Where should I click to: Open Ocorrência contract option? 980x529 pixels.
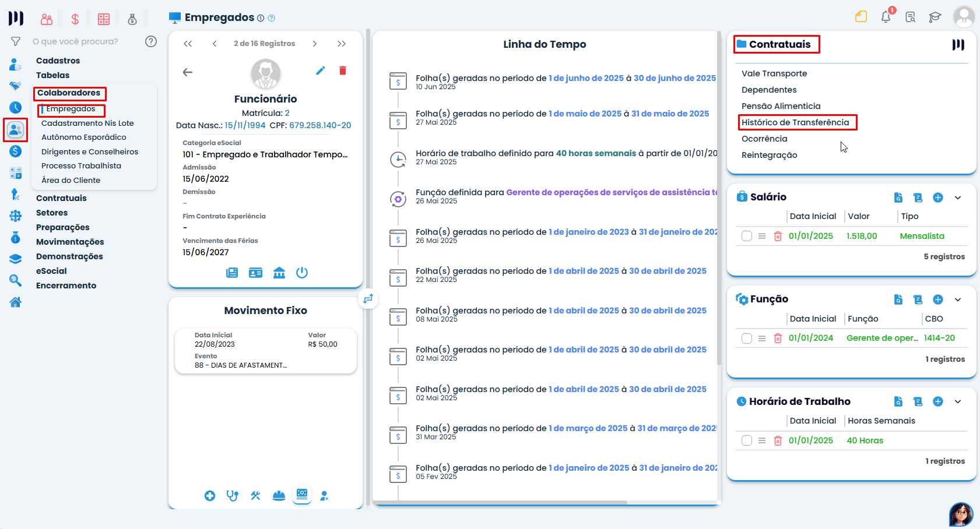764,139
